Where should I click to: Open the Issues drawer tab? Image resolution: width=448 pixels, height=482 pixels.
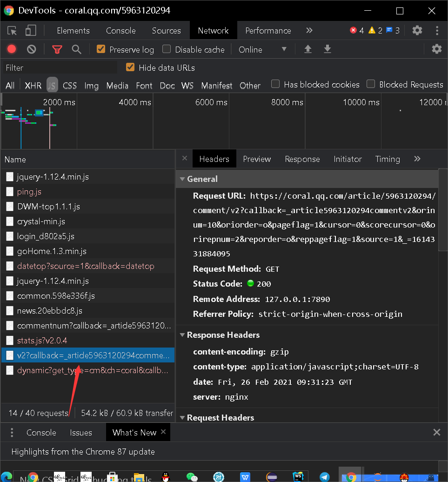click(x=81, y=433)
